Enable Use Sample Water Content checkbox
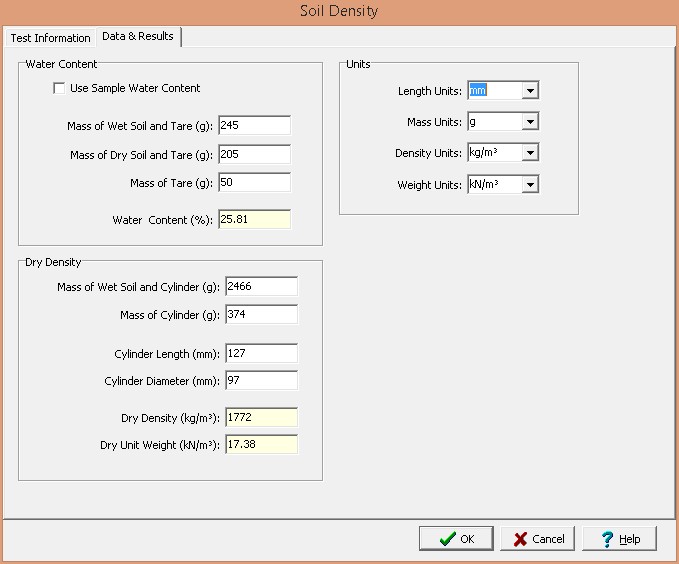Image resolution: width=679 pixels, height=564 pixels. (59, 89)
